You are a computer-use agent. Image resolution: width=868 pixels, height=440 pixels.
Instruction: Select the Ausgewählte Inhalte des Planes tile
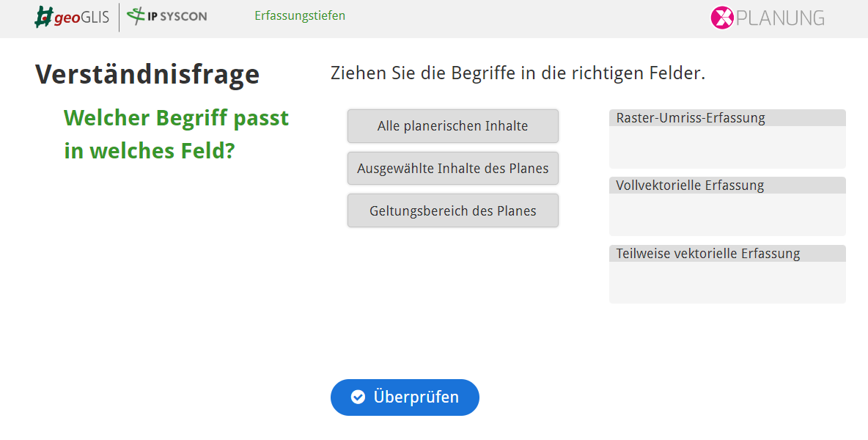point(452,168)
